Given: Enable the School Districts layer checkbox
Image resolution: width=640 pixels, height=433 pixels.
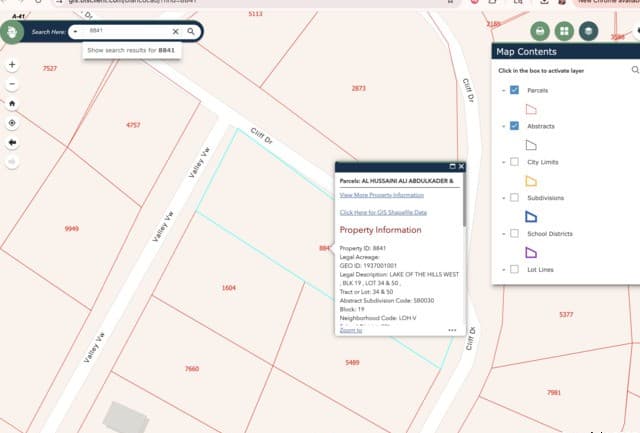Looking at the screenshot, I should pyautogui.click(x=514, y=233).
